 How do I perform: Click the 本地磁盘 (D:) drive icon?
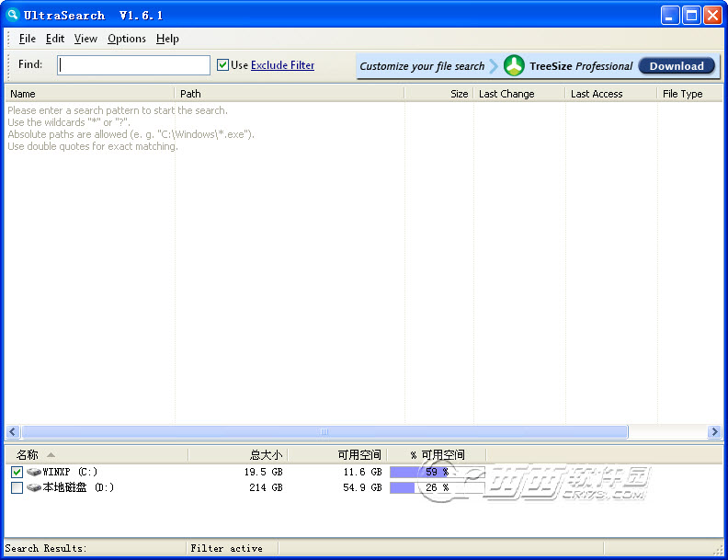pyautogui.click(x=34, y=487)
